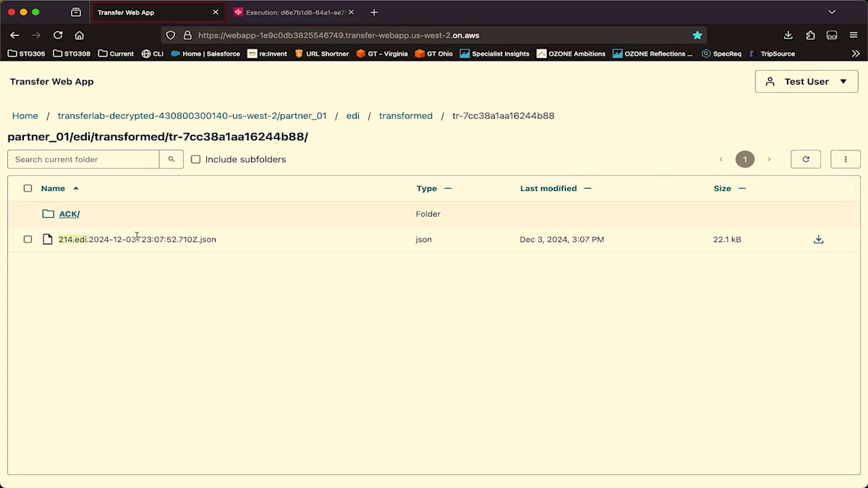This screenshot has width=868, height=488.
Task: Go to previous page arrow in pagination
Action: coord(720,159)
